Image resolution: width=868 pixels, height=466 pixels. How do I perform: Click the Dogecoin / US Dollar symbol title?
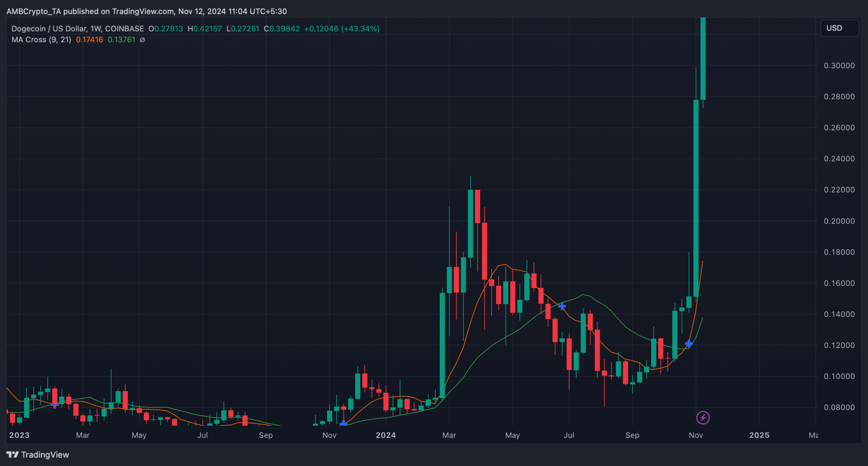click(x=78, y=29)
